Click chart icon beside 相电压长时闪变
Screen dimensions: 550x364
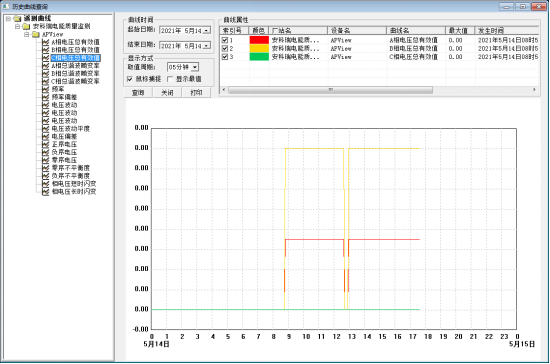45,192
